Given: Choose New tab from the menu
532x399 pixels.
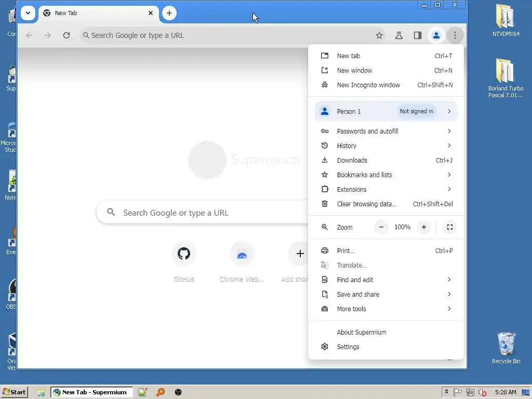Looking at the screenshot, I should [386, 56].
